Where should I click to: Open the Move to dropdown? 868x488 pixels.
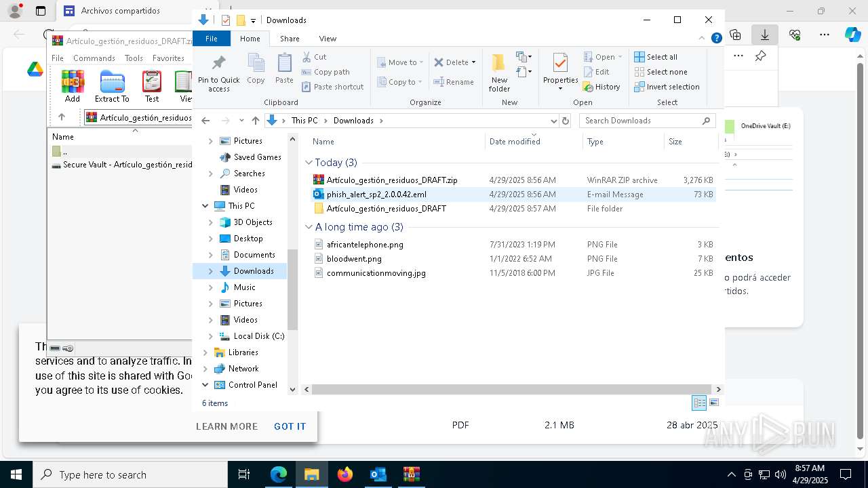(400, 62)
